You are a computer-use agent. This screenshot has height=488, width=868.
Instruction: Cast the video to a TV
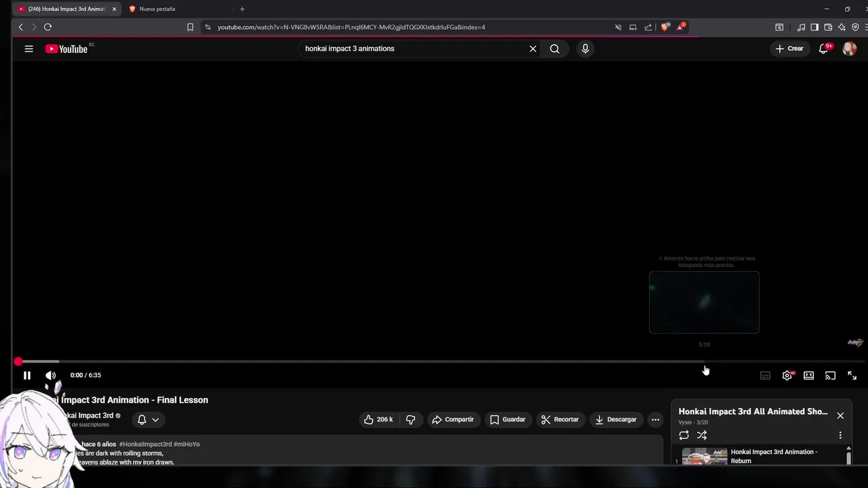(x=830, y=375)
